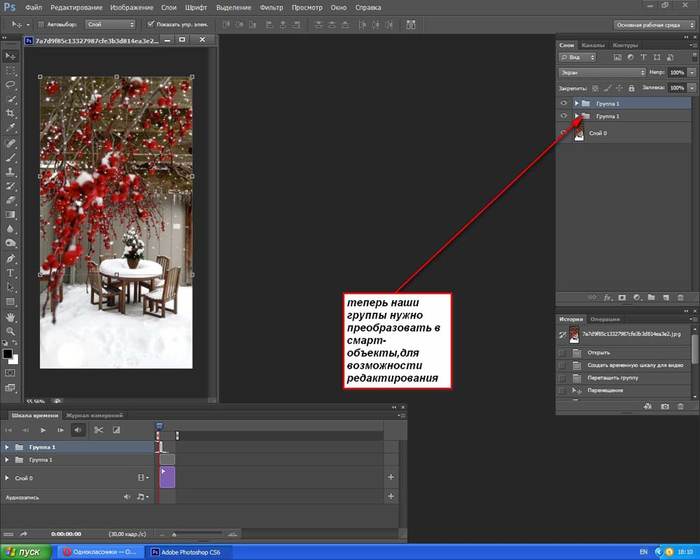Screen dimensions: 700x560
Task: Select the Quick Selection tool
Action: pos(10,99)
